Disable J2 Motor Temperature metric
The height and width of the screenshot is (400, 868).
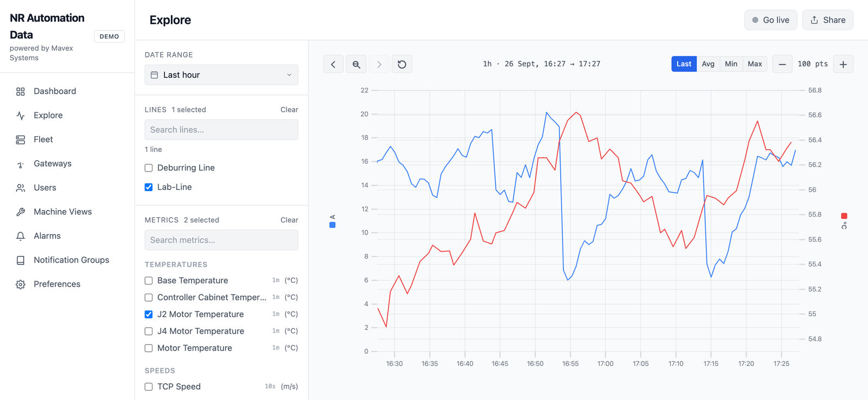[149, 314]
